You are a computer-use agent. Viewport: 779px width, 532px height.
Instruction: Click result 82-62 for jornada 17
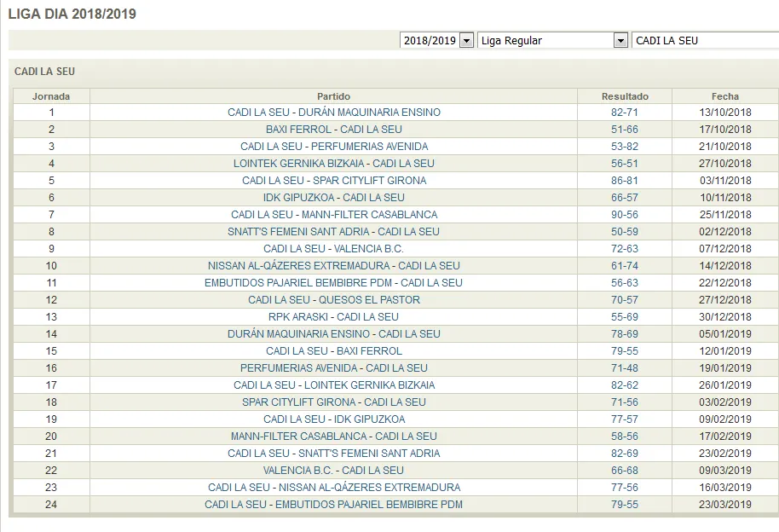coord(625,385)
